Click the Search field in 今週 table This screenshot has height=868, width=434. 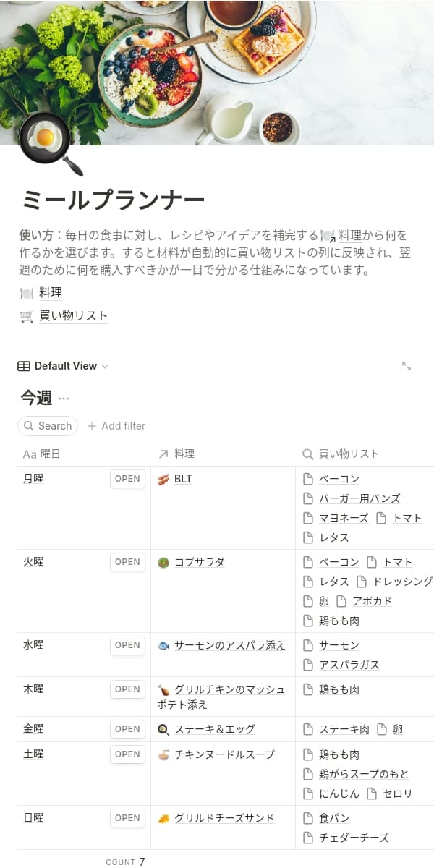tap(48, 426)
